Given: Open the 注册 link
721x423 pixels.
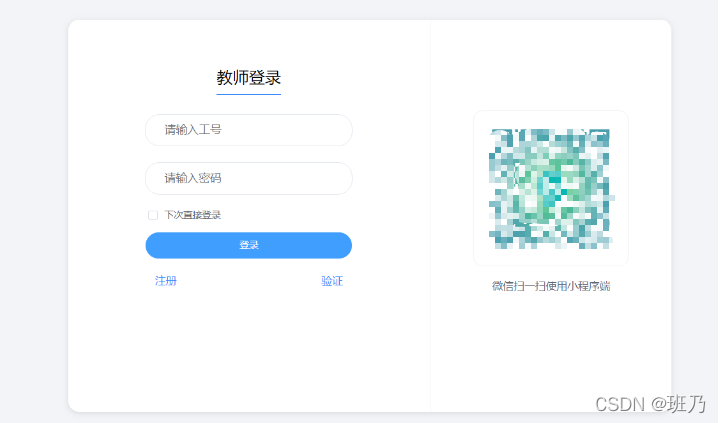Looking at the screenshot, I should (x=166, y=280).
